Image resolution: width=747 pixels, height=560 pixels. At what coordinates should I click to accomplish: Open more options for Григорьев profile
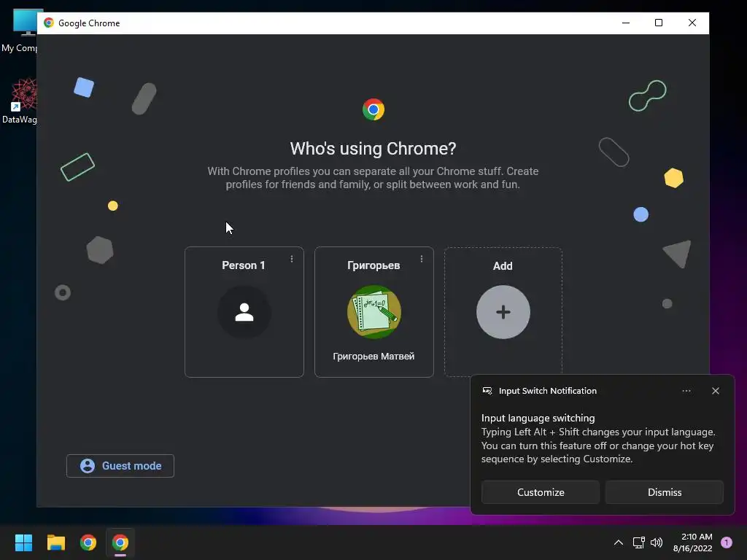point(422,259)
